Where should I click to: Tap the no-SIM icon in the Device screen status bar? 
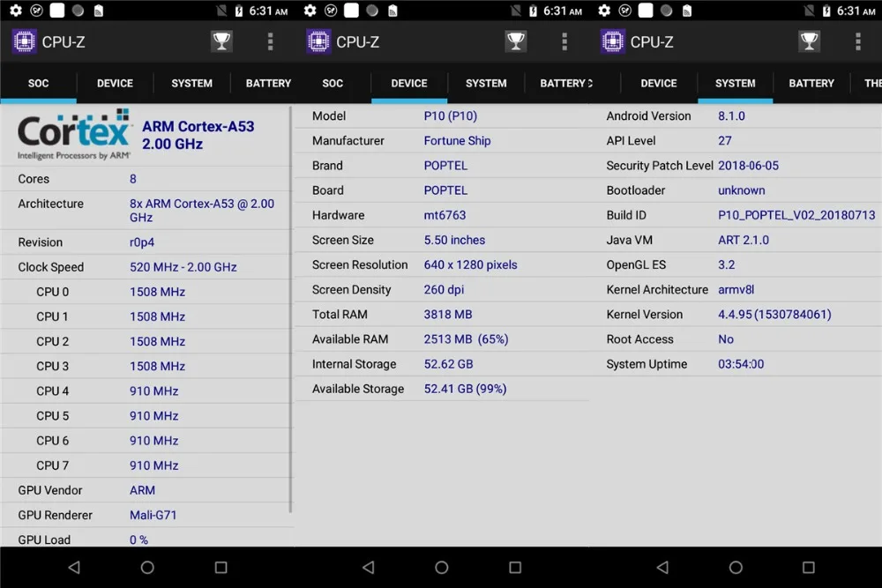point(516,11)
